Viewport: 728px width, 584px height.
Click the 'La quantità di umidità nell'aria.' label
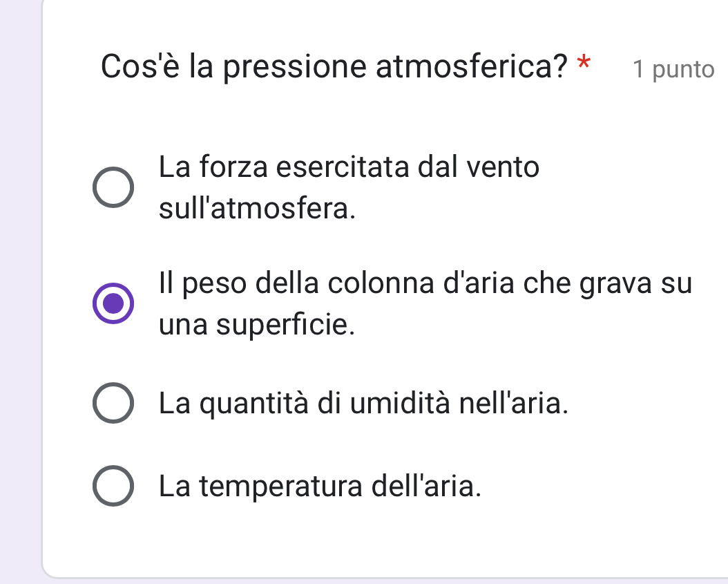[x=364, y=403]
